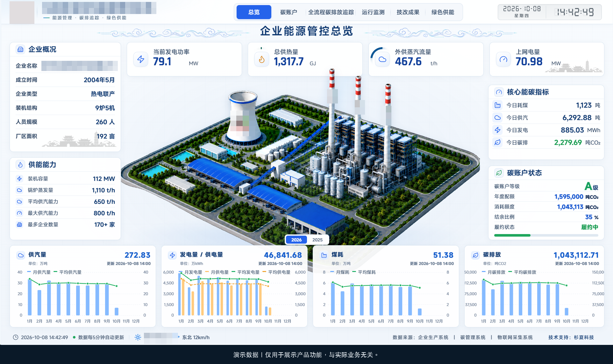The image size is (613, 364).
Task: Go to the 运行监测 tab
Action: pos(373,12)
